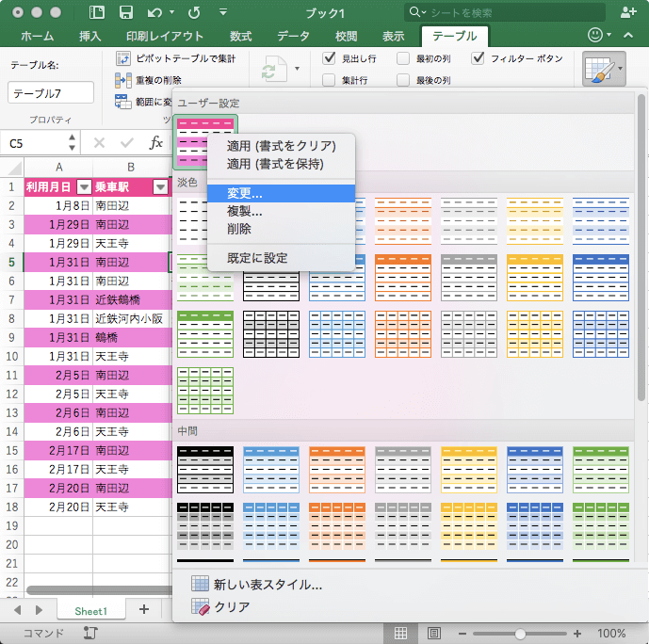
Task: Open filter dropdown on 乗車駅 header
Action: (160, 186)
